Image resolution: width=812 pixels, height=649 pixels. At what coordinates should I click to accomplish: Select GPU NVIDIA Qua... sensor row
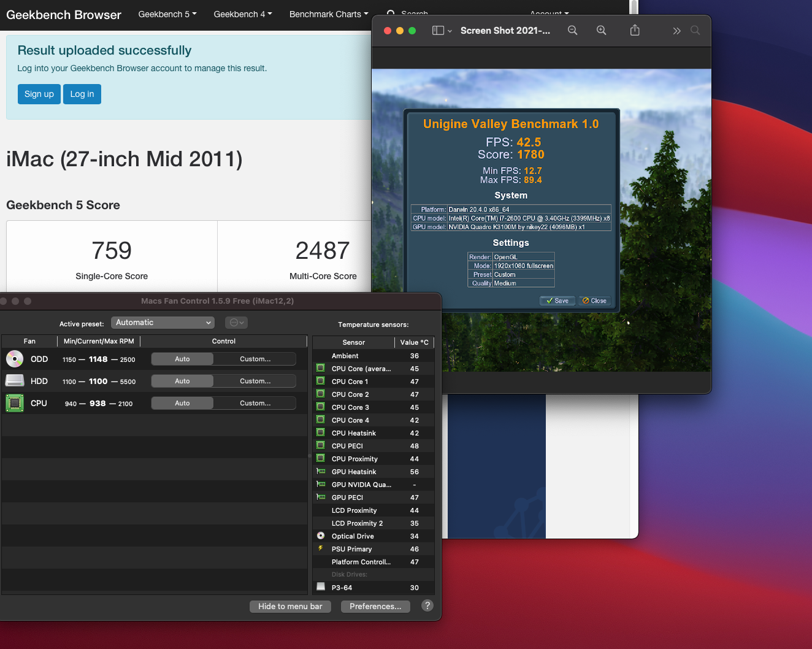(x=373, y=485)
